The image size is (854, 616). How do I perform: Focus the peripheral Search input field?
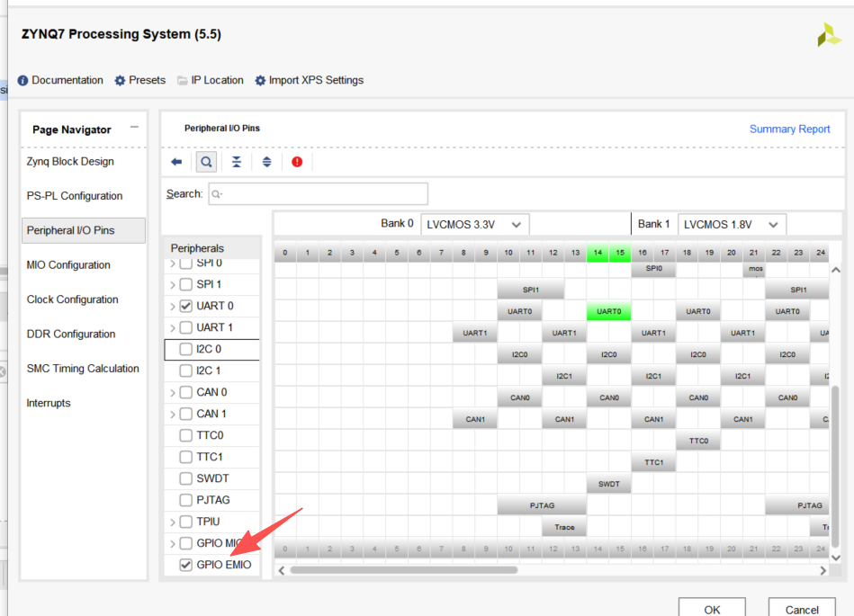pos(318,193)
